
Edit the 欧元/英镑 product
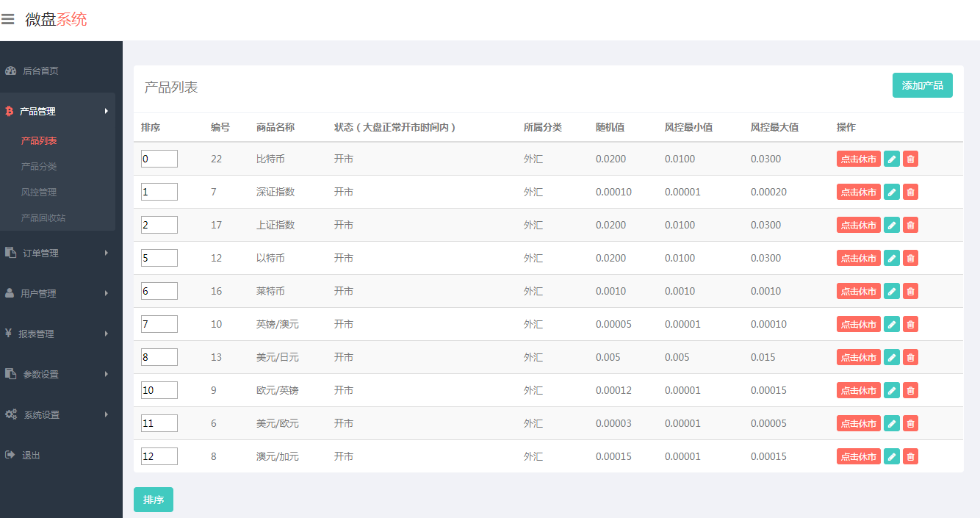pyautogui.click(x=892, y=390)
